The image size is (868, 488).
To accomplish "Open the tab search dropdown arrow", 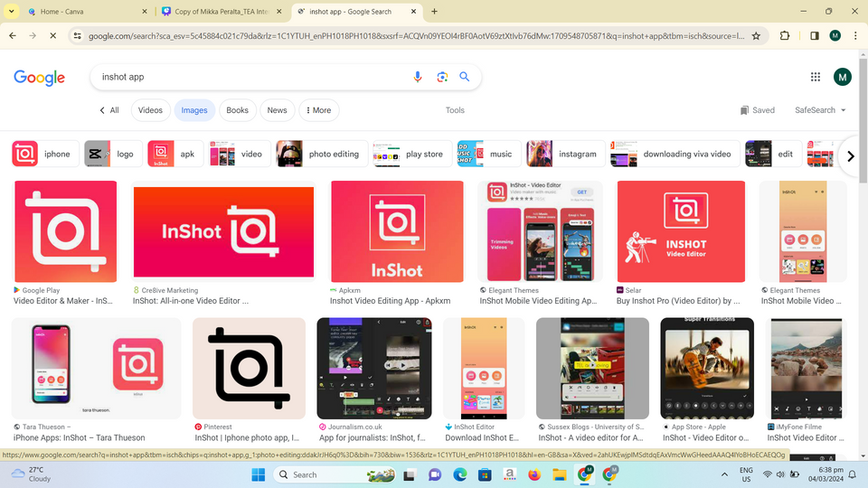I will tap(11, 11).
